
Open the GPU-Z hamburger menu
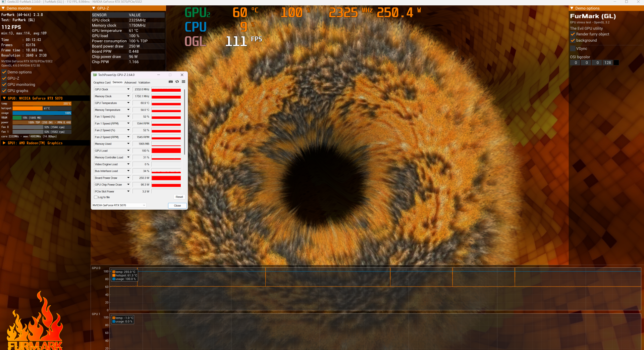(x=183, y=82)
